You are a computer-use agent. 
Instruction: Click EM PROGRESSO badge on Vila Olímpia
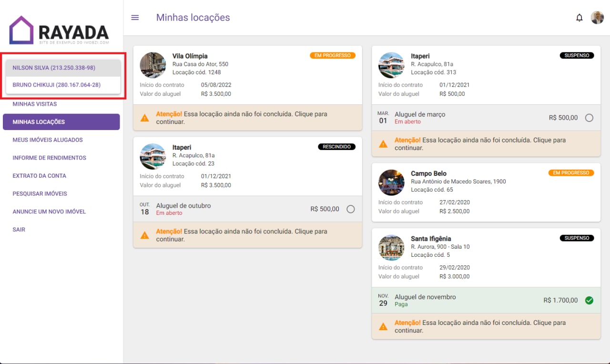click(333, 55)
